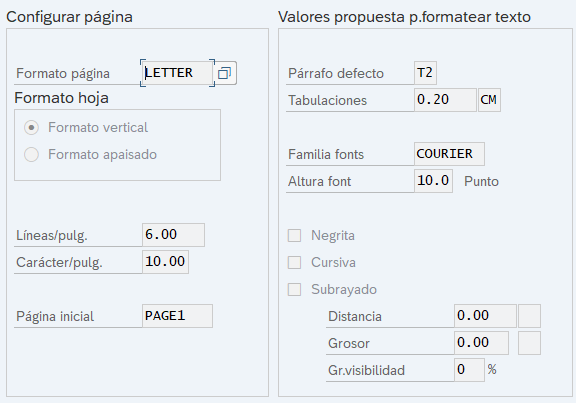Click the Familia fonts COURIER field
Image resolution: width=576 pixels, height=403 pixels.
[x=449, y=154]
